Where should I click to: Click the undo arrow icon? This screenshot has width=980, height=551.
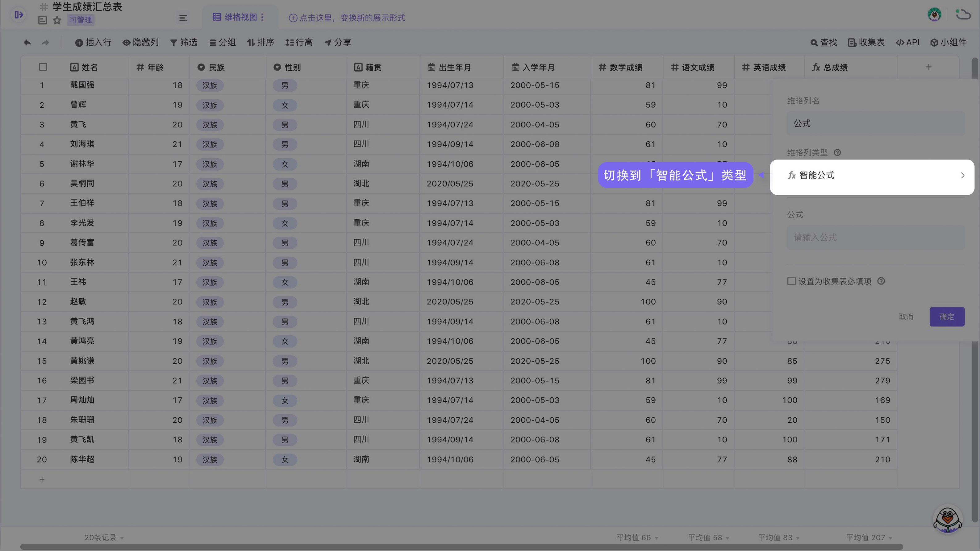[27, 43]
